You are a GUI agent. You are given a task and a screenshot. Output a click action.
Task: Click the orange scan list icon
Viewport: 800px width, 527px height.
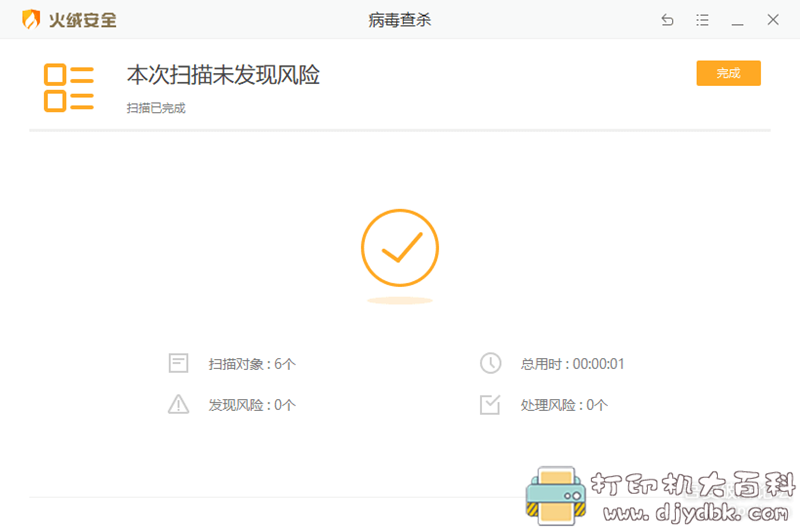point(69,88)
